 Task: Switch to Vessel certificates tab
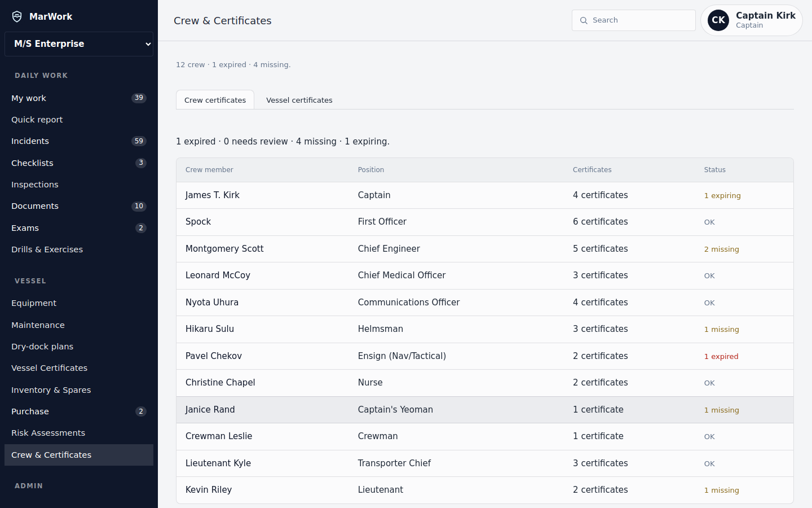click(x=299, y=100)
